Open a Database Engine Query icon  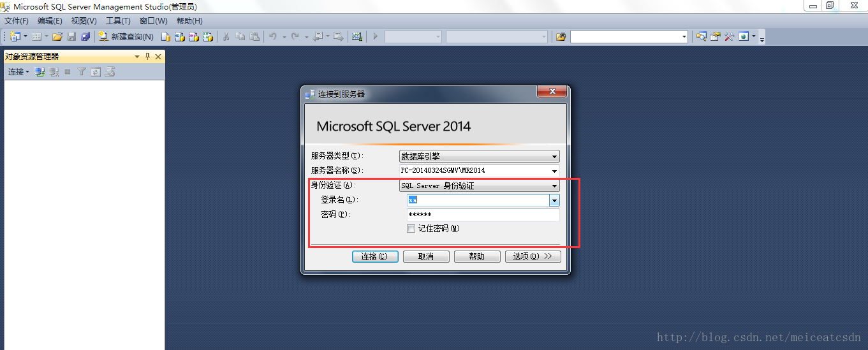click(165, 36)
